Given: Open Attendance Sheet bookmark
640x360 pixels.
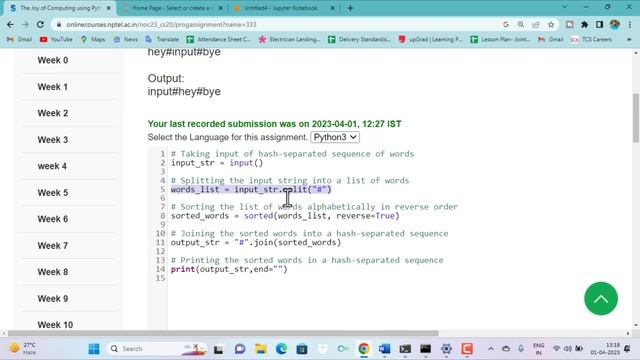Looking at the screenshot, I should tap(218, 39).
